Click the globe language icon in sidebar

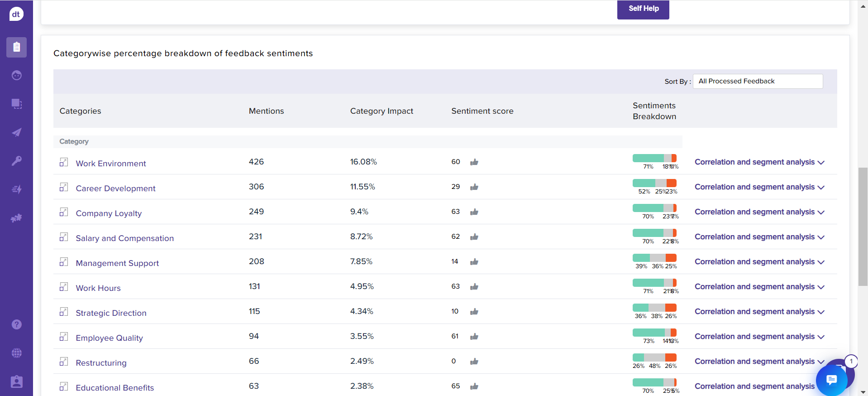point(16,353)
